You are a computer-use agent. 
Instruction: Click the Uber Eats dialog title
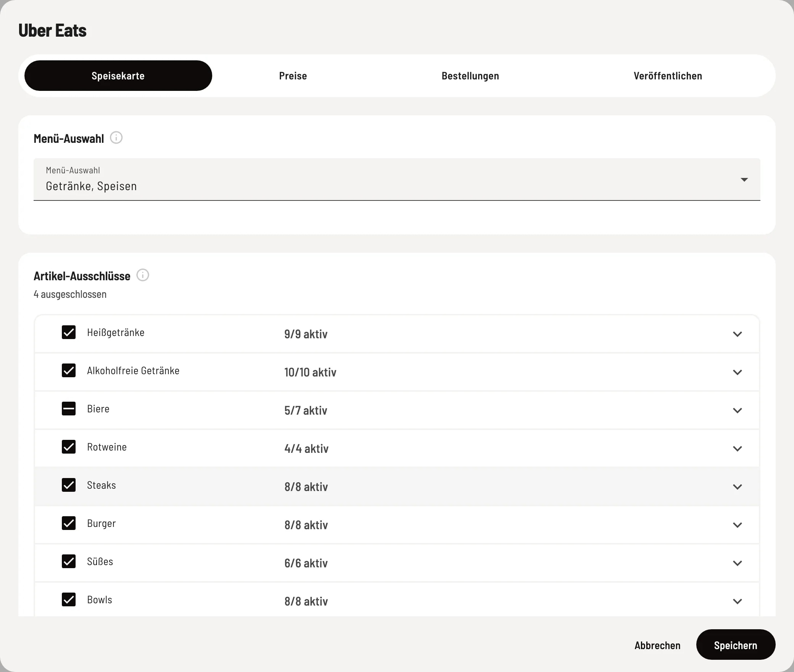coord(53,31)
